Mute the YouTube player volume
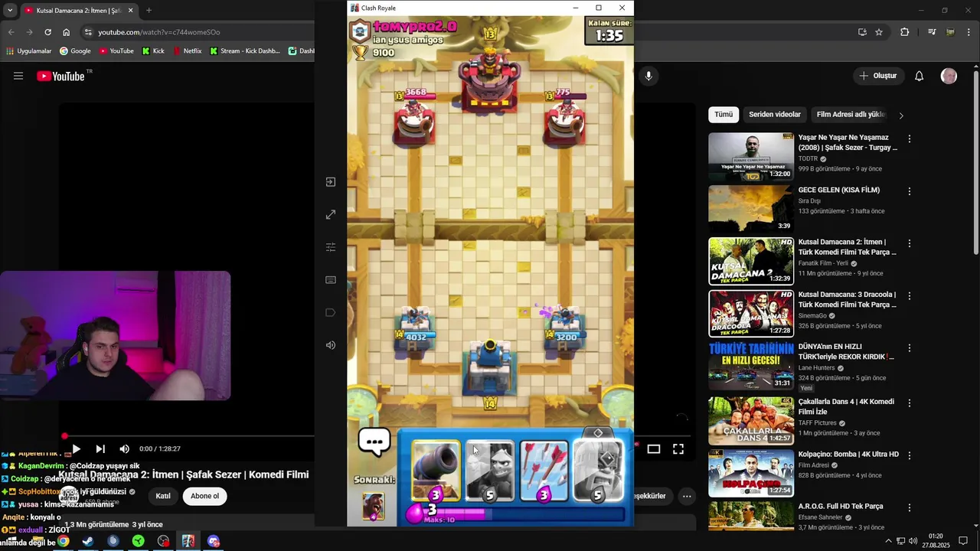980x551 pixels. tap(125, 449)
